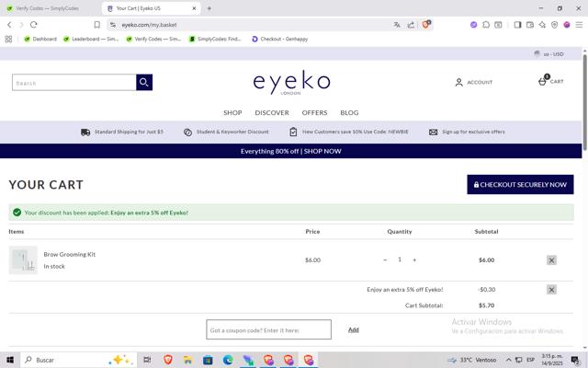The width and height of the screenshot is (588, 368).
Task: Open the OFFERS menu
Action: (x=314, y=112)
